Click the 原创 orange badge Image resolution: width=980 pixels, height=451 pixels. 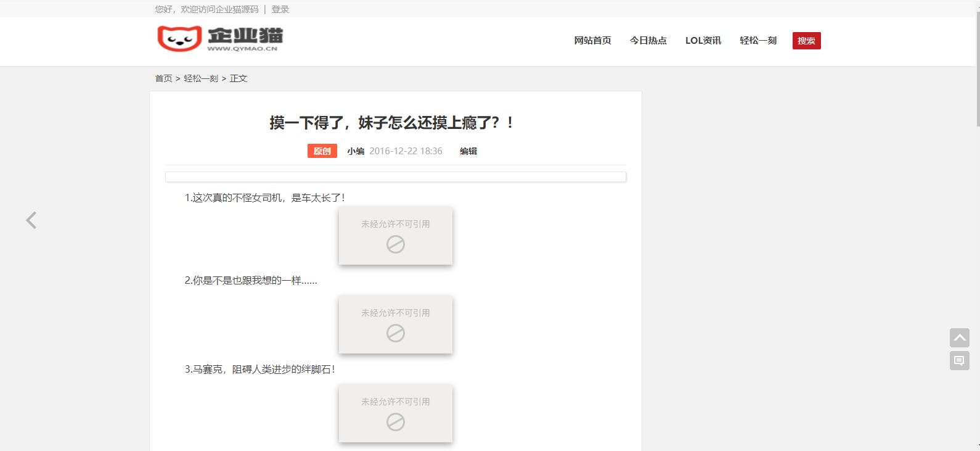(322, 151)
